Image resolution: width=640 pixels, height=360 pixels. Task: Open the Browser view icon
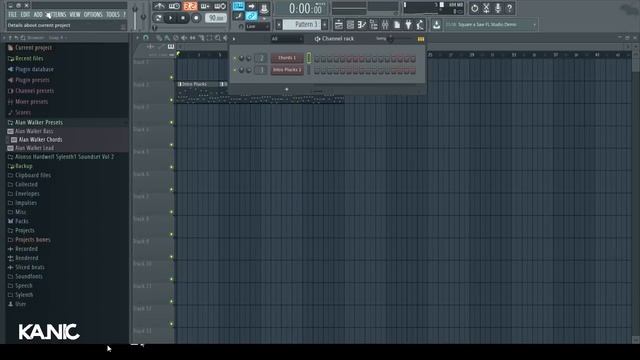click(x=373, y=25)
